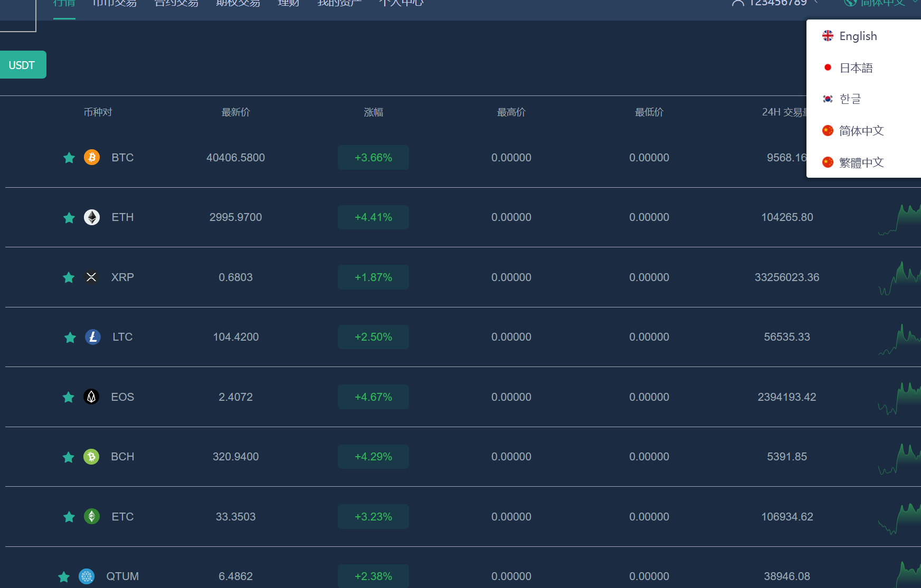Click the China flag beside 简体中文
921x588 pixels.
tap(828, 130)
